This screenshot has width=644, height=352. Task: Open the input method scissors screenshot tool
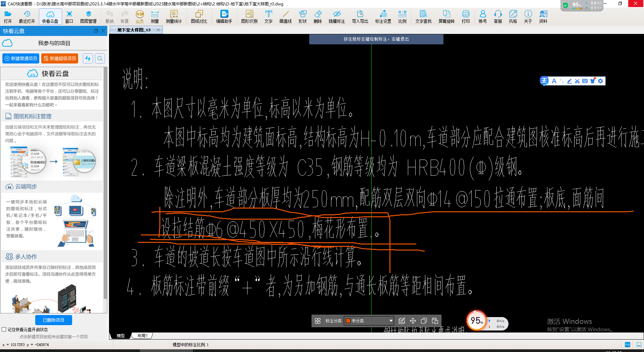pos(577,81)
